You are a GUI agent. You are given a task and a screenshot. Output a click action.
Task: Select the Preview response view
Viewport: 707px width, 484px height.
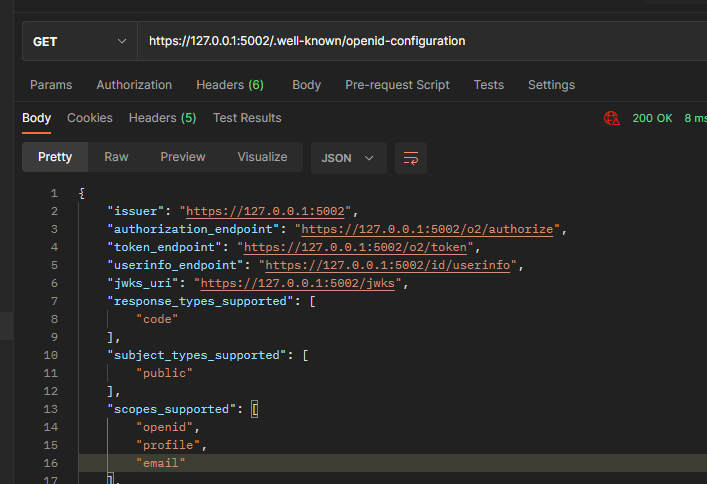pos(183,157)
